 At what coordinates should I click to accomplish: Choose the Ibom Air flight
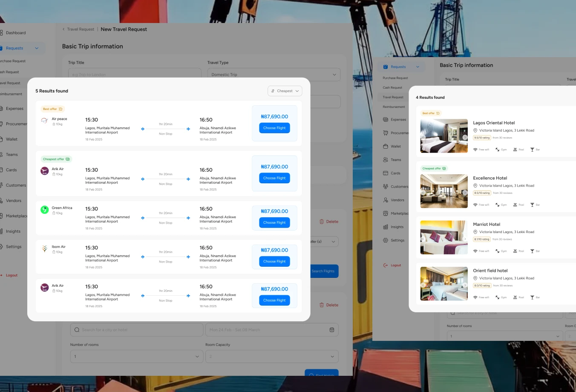(x=274, y=261)
